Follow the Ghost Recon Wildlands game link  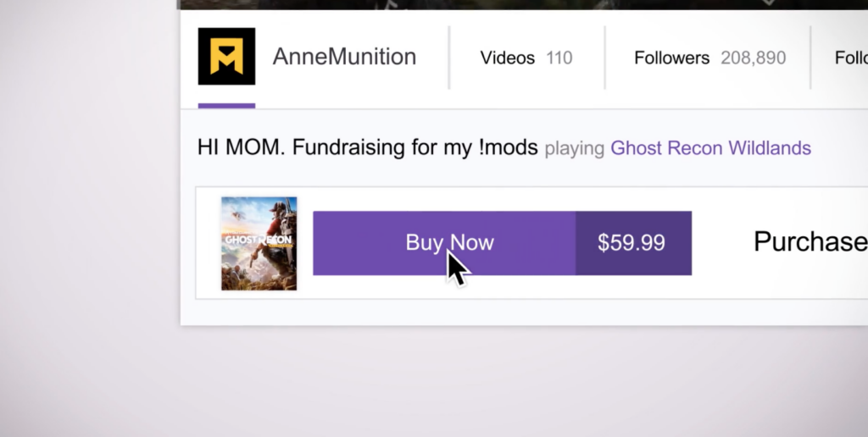coord(710,148)
